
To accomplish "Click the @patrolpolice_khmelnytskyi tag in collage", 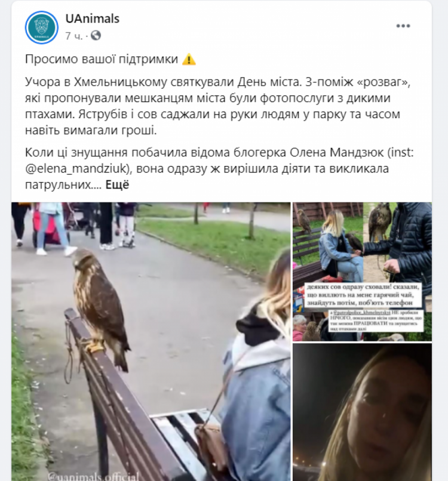I will pyautogui.click(x=362, y=313).
